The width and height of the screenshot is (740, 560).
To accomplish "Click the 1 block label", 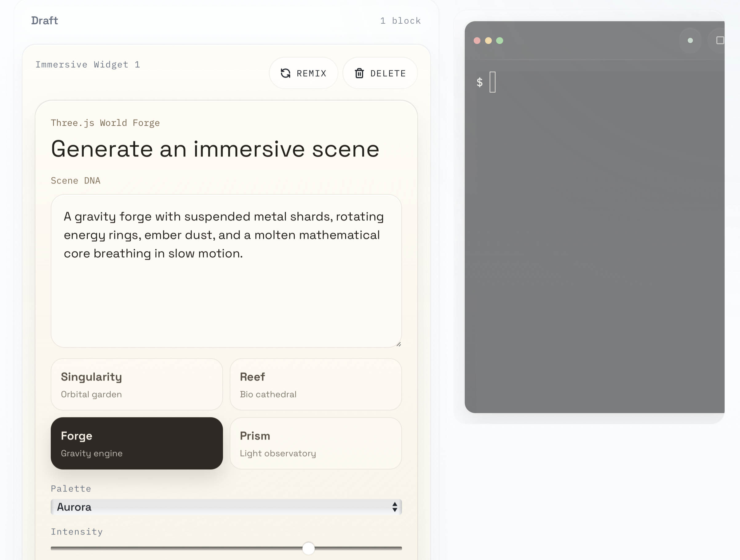I will coord(400,20).
